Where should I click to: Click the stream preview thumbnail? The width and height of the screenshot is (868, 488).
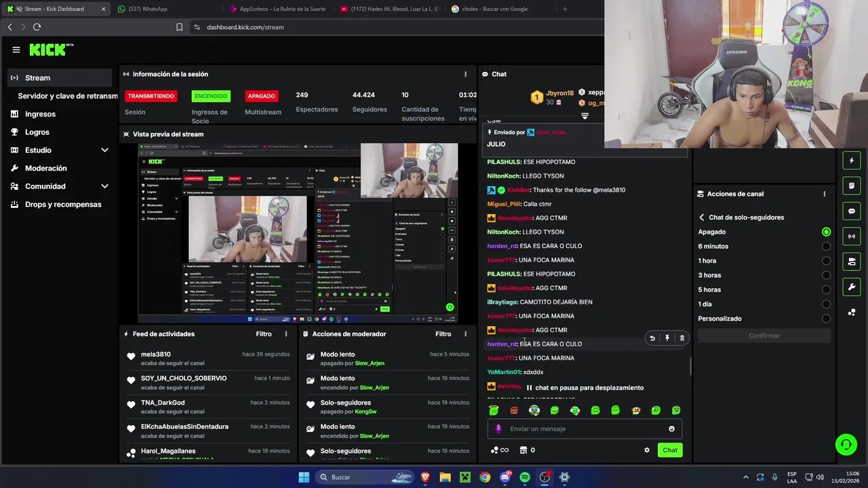tap(298, 232)
